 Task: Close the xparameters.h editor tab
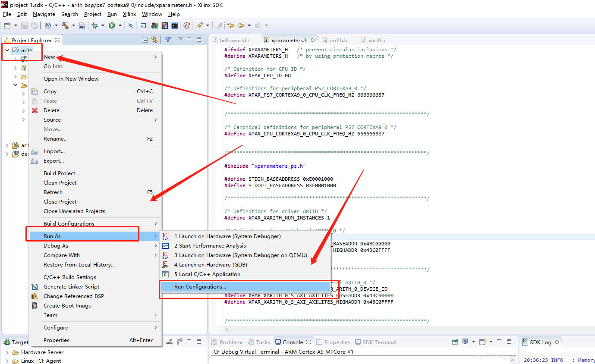click(313, 40)
